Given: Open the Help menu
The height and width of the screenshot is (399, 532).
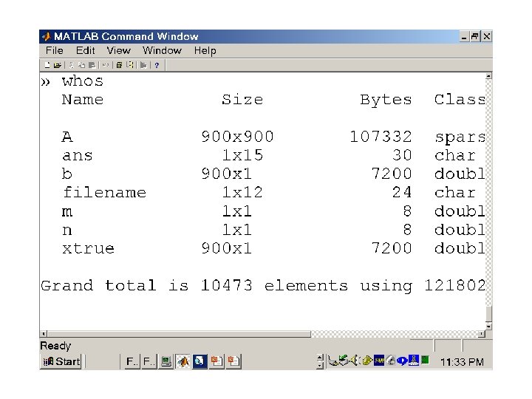Looking at the screenshot, I should (205, 50).
